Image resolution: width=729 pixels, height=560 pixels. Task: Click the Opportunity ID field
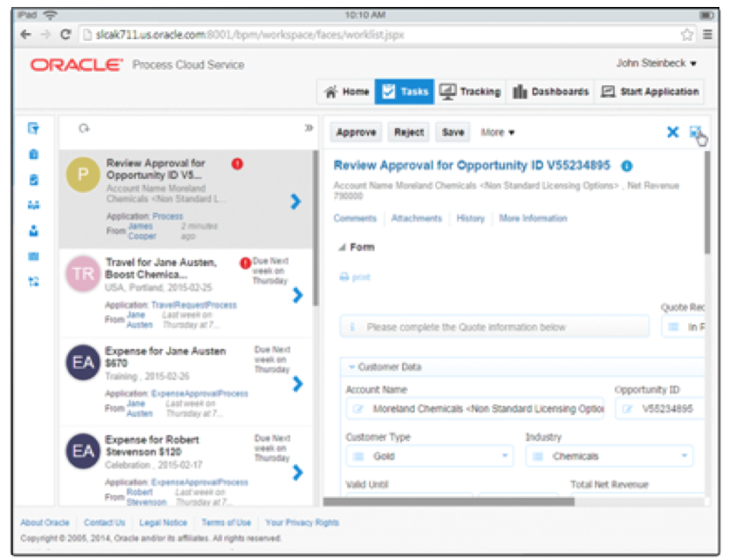660,409
